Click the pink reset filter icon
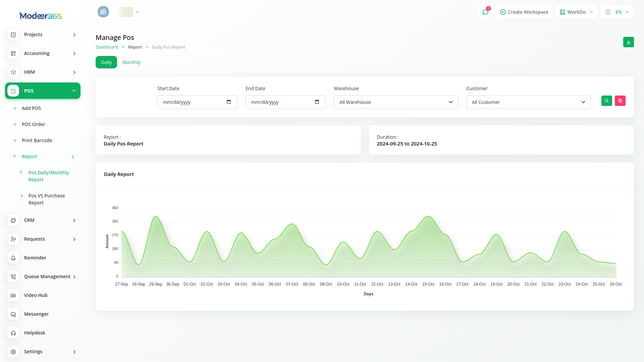The width and height of the screenshot is (644, 362). 620,101
